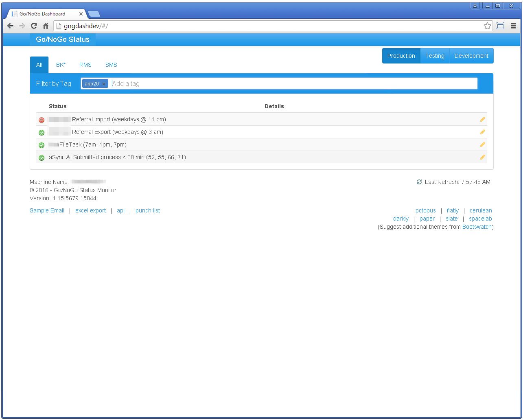Viewport: 523px width, 420px height.
Task: Switch to the RMS tab
Action: click(x=85, y=65)
